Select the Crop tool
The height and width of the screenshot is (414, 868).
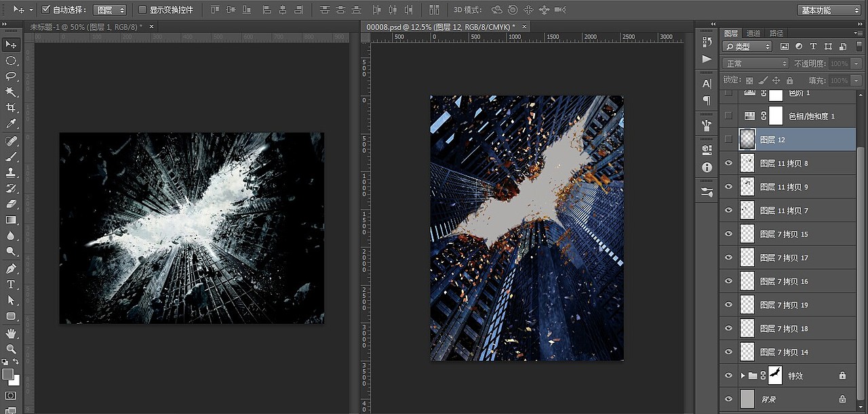[11, 108]
